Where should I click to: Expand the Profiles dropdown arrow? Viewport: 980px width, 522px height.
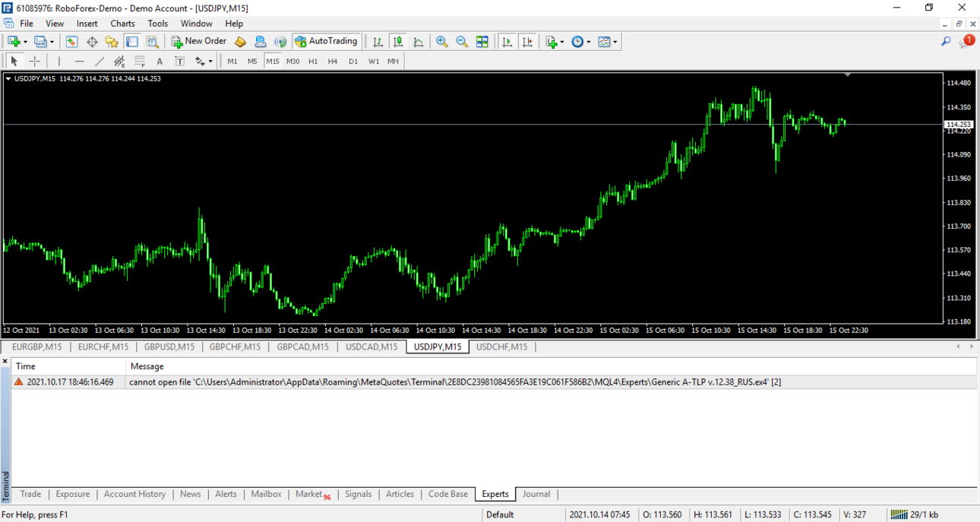(x=52, y=42)
